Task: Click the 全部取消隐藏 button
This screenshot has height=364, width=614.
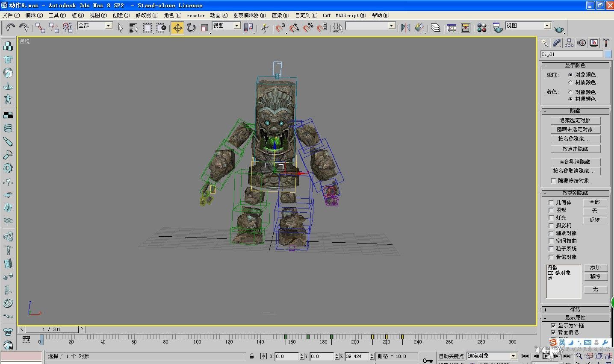Action: pyautogui.click(x=575, y=162)
